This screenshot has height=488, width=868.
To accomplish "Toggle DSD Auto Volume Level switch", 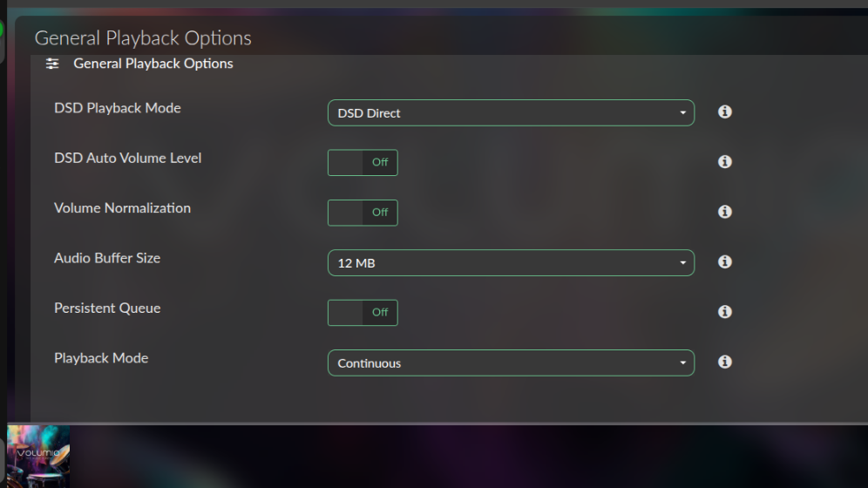I will coord(363,163).
